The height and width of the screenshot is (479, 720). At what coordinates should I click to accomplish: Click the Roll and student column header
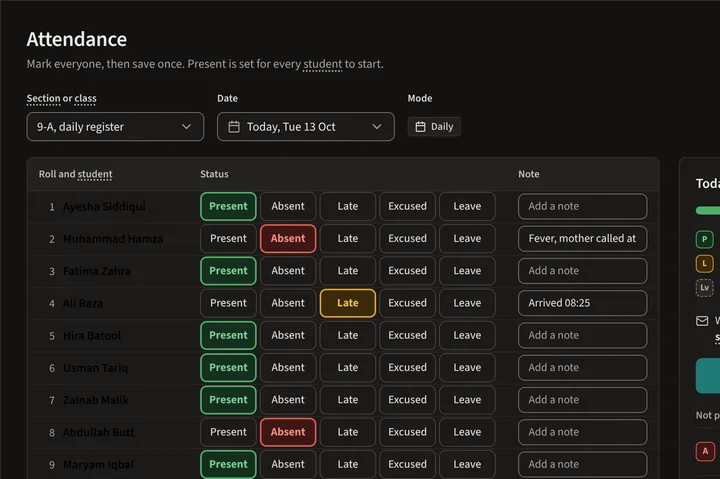click(75, 175)
